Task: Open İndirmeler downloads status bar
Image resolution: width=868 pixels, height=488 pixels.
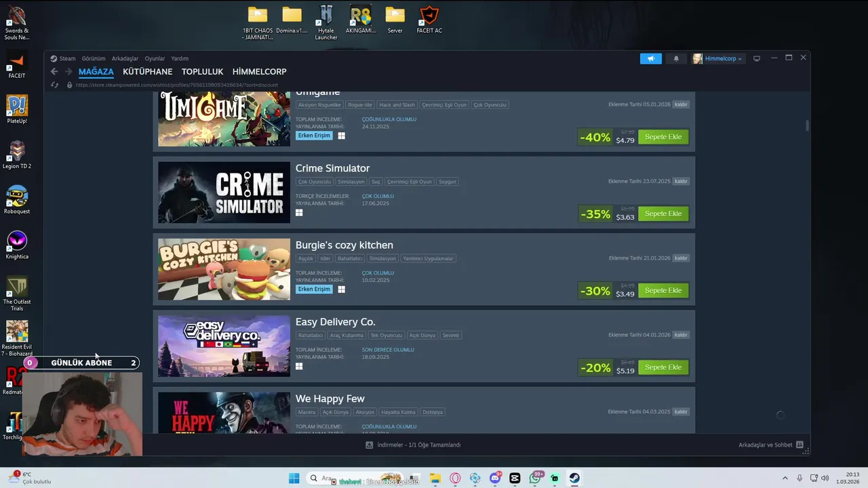Action: (x=413, y=445)
